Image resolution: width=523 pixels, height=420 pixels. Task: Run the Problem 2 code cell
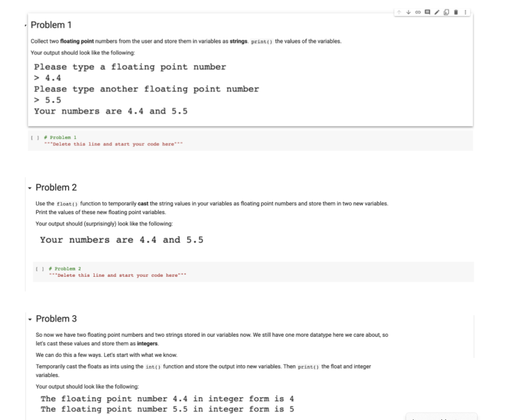coord(39,269)
